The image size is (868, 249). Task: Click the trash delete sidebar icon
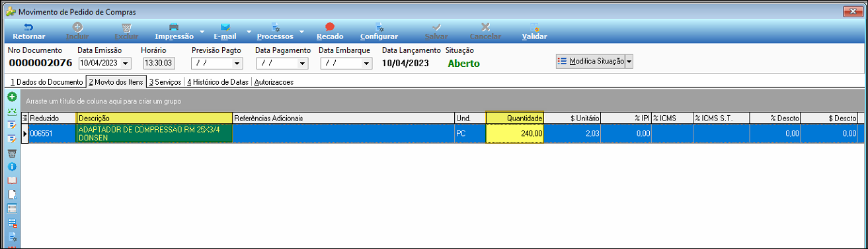[x=12, y=152]
